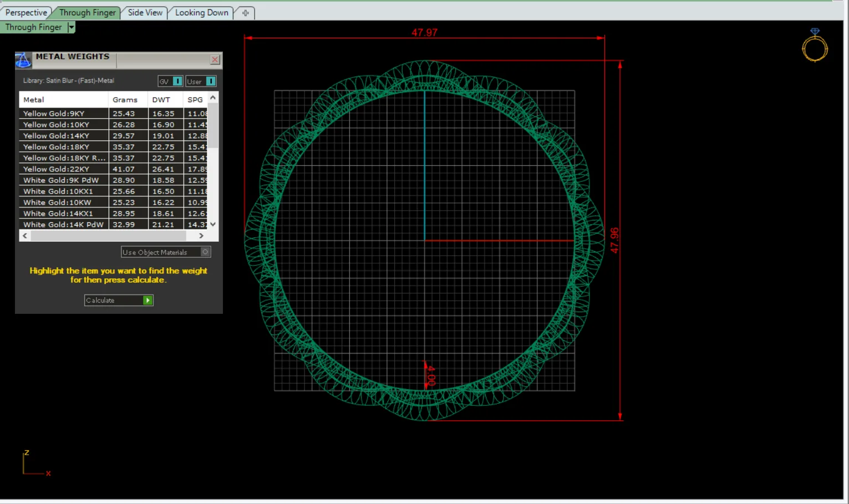Image resolution: width=849 pixels, height=504 pixels.
Task: Go to the Looking Down tab
Action: [x=201, y=13]
